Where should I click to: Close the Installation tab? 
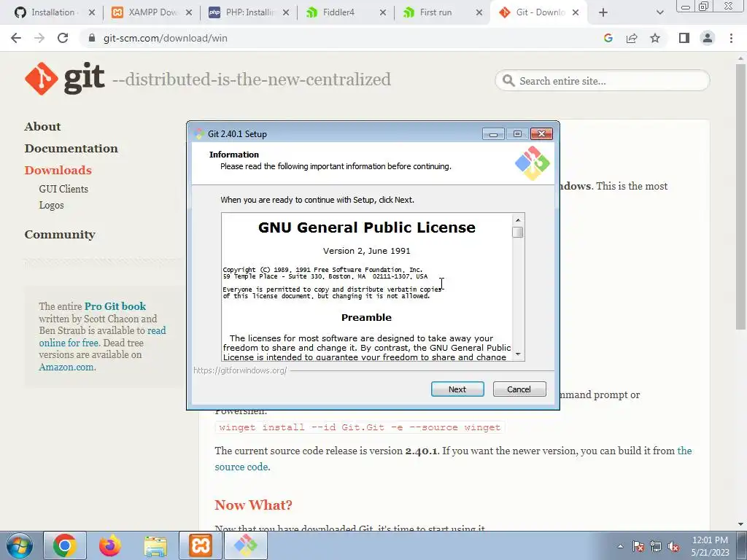pos(92,12)
